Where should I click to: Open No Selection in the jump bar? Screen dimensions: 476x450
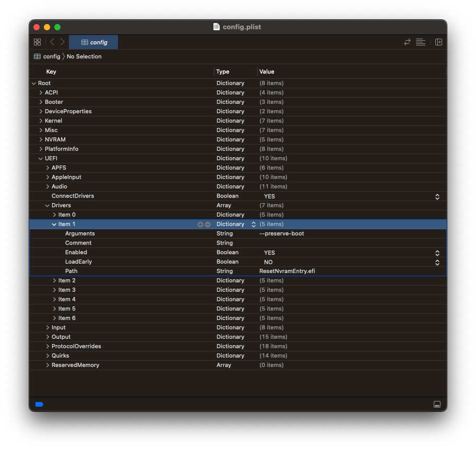pyautogui.click(x=84, y=56)
